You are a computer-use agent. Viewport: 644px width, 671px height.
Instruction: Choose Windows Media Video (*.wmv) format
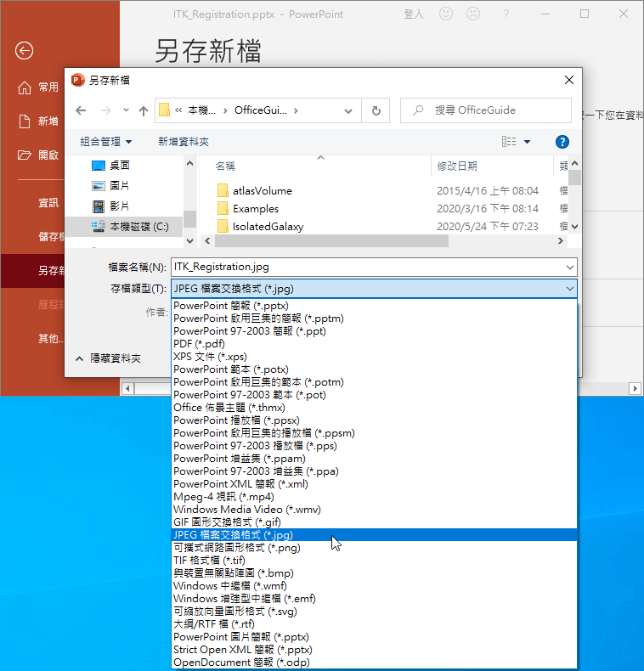pos(374,510)
